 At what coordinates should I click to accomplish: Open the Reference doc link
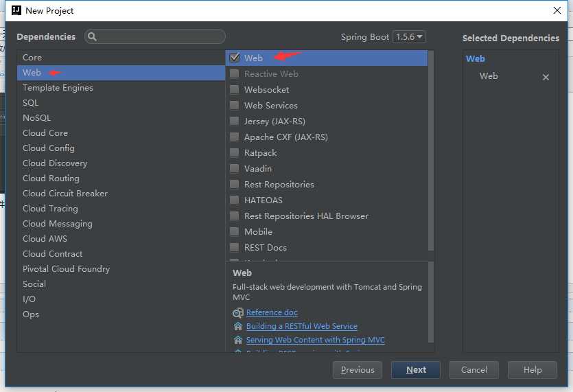click(x=272, y=312)
